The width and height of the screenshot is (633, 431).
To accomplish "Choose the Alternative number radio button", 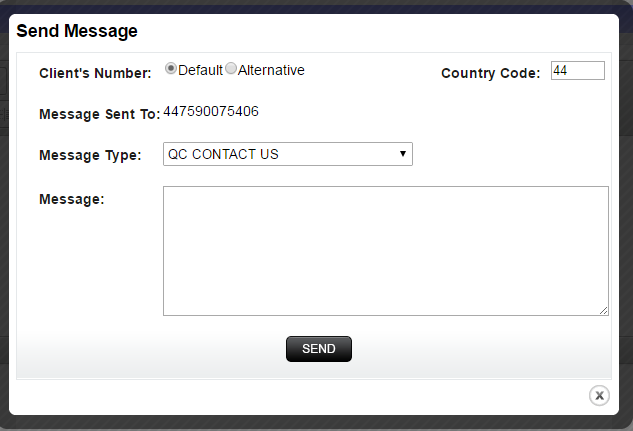I will point(231,69).
